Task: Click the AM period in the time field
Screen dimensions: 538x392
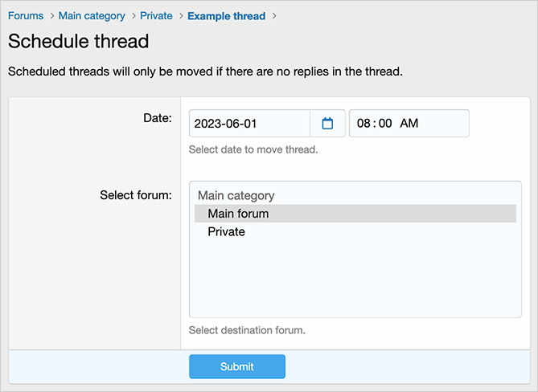Action: (x=409, y=124)
